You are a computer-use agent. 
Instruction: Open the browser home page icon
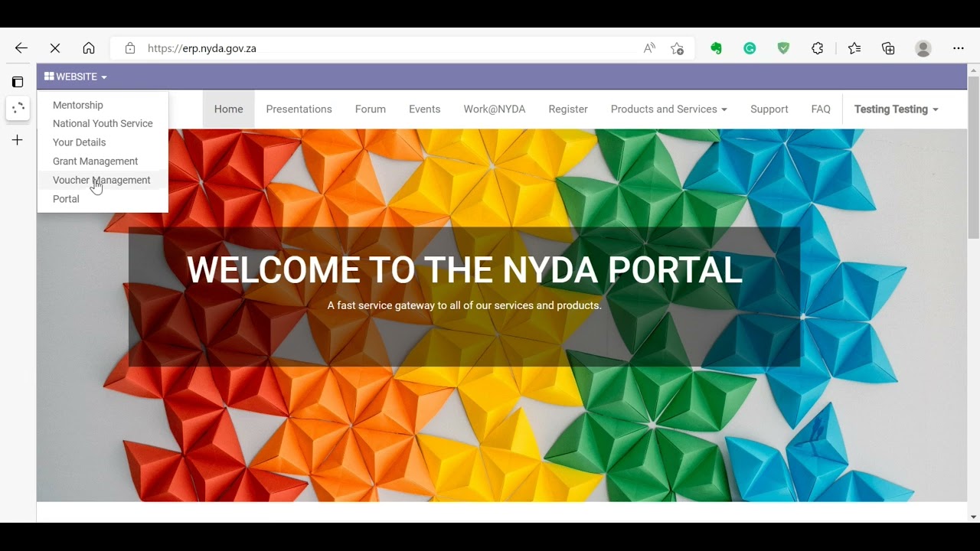click(89, 48)
